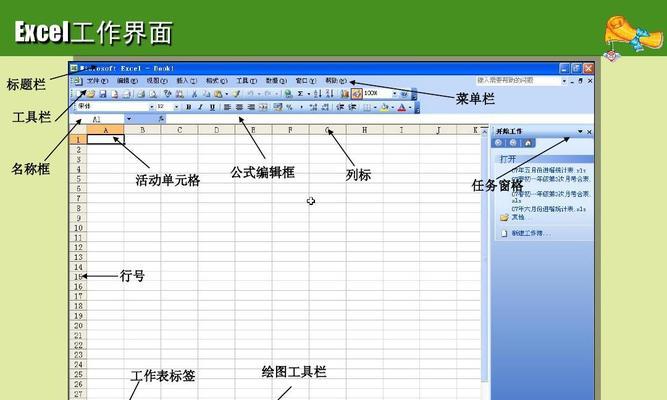Insert a hyperlink using the globe icon
The image size is (667, 400).
288,94
